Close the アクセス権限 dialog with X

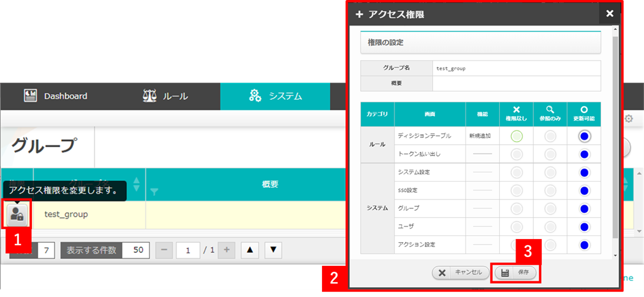(x=610, y=14)
